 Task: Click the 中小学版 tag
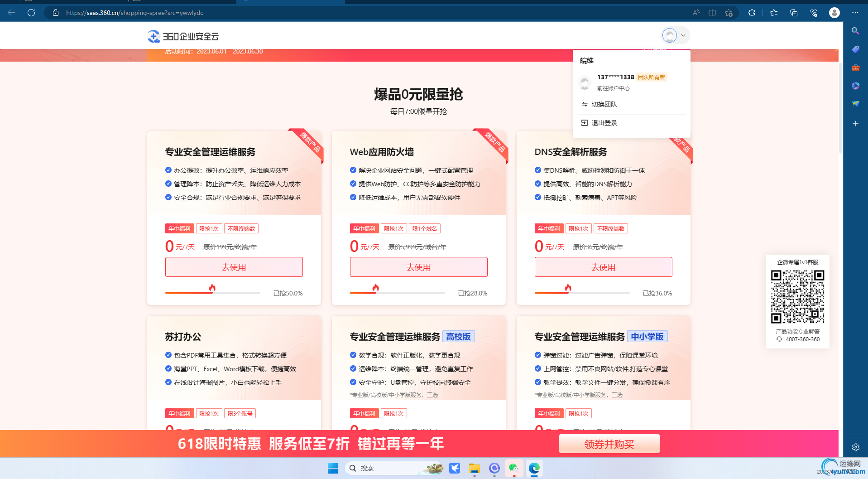point(647,337)
